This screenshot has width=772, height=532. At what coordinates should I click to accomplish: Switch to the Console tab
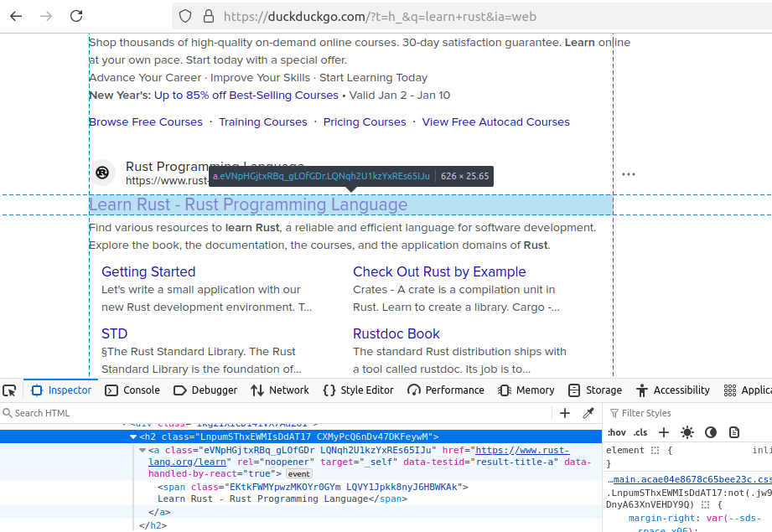pos(132,390)
